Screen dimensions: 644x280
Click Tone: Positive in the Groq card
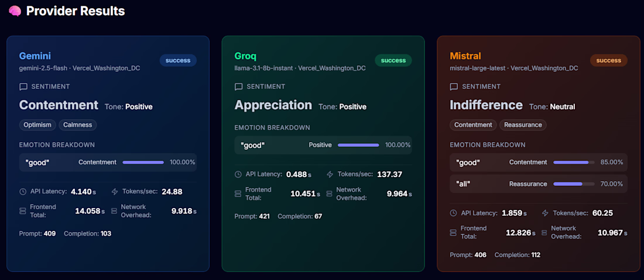click(342, 107)
